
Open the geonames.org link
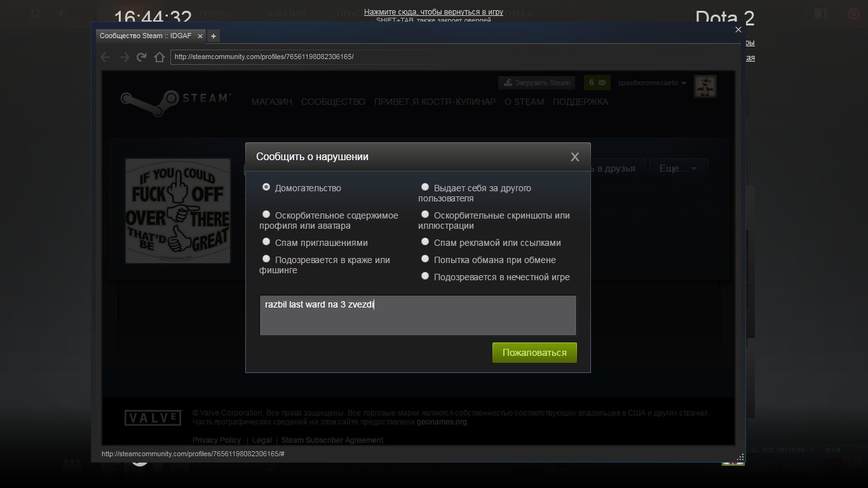tap(442, 422)
